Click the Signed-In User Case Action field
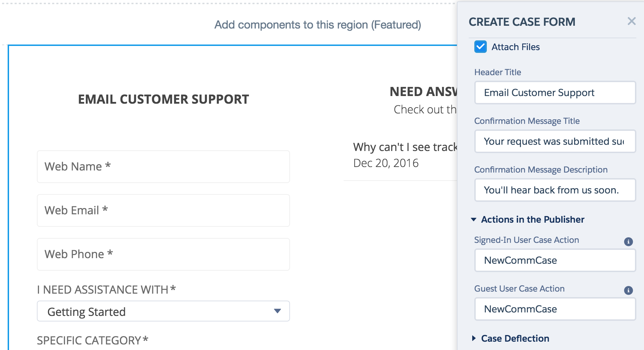 555,260
